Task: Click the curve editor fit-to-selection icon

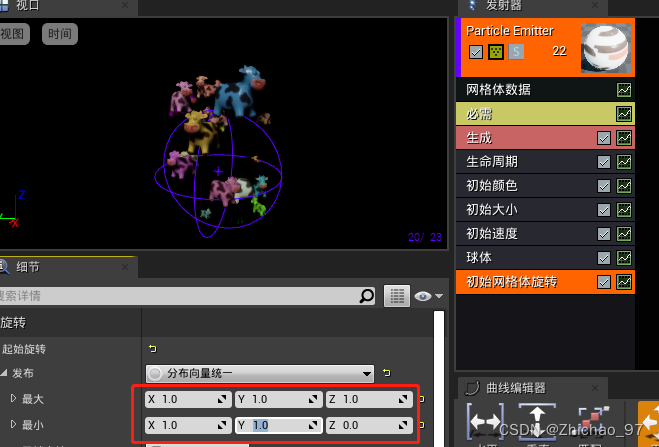Action: [591, 422]
